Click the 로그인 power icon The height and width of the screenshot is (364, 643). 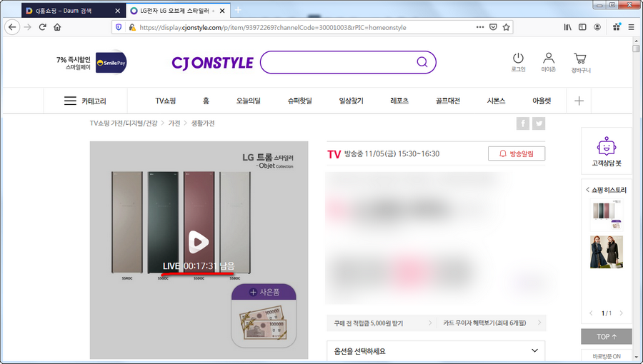[519, 62]
